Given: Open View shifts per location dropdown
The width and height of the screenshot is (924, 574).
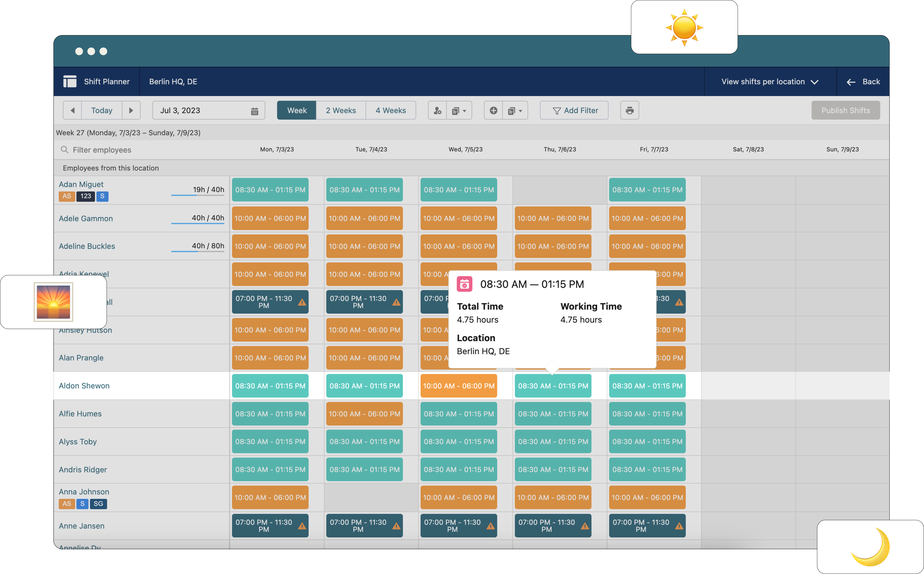Looking at the screenshot, I should pos(769,81).
